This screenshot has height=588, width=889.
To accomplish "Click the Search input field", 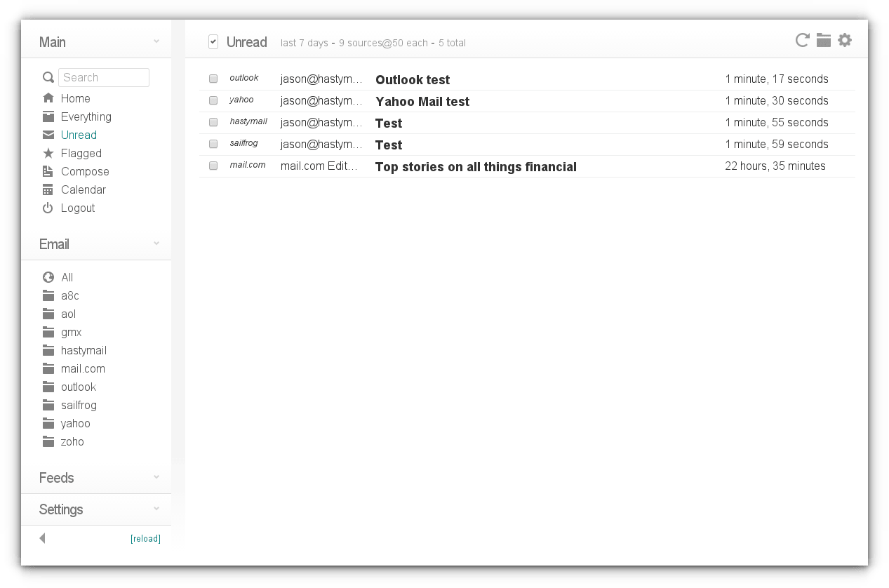I will coord(104,77).
